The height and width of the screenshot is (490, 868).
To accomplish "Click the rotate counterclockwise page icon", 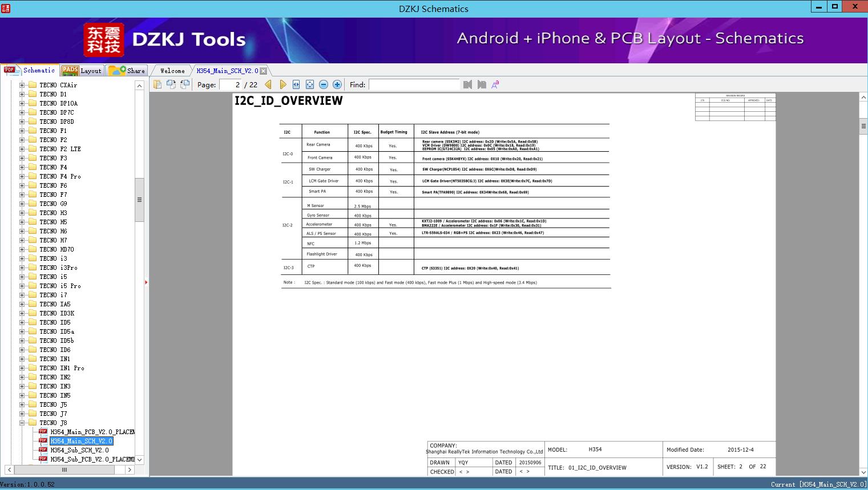I will tap(171, 84).
